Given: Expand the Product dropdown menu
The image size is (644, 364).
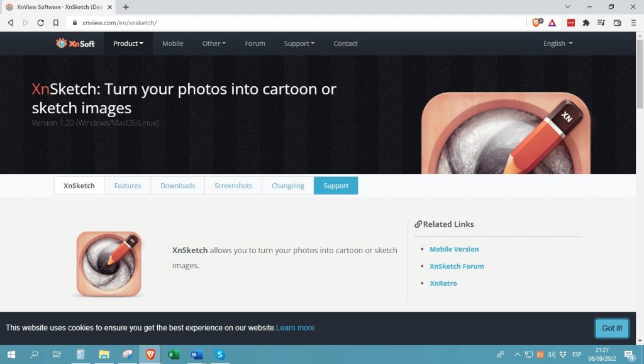Looking at the screenshot, I should 128,43.
